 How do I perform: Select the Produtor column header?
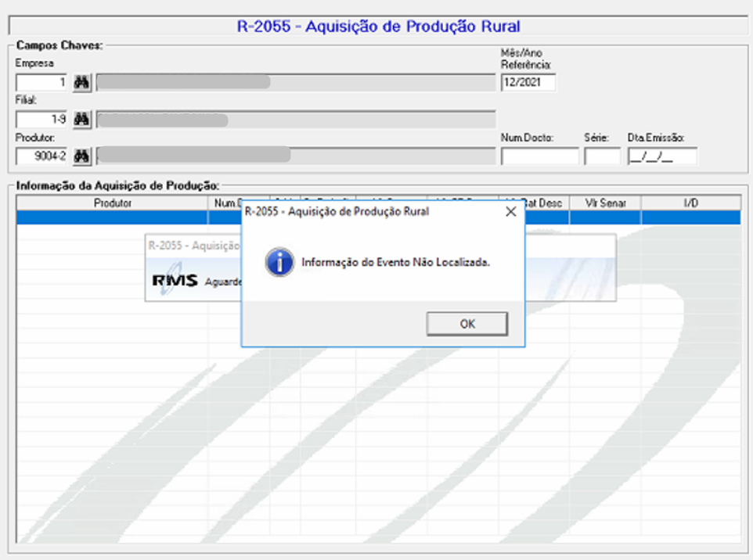point(113,203)
